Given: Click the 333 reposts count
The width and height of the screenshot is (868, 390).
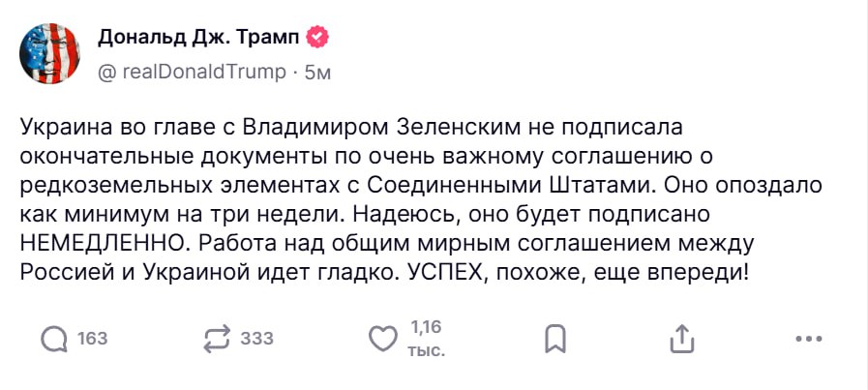Looking at the screenshot, I should (x=256, y=338).
